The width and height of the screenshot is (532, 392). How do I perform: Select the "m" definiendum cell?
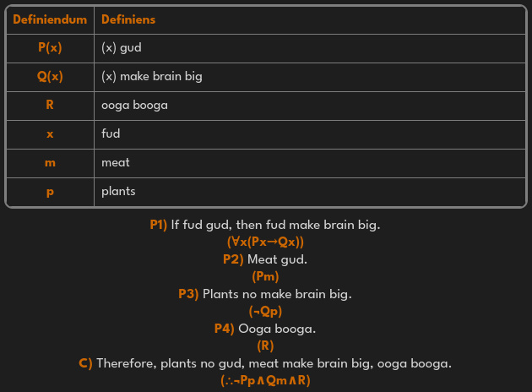coord(50,162)
